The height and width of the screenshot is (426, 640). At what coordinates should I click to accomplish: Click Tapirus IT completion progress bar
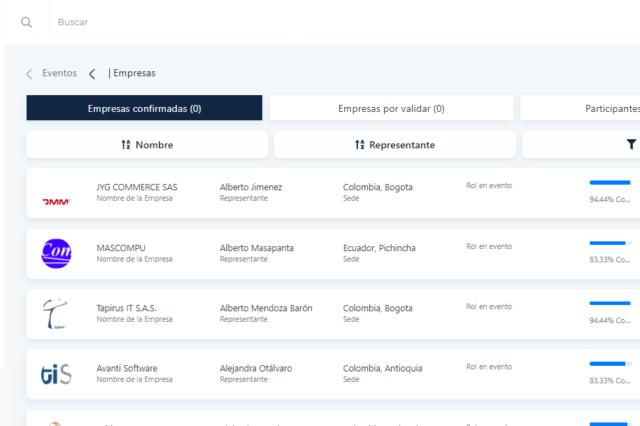point(610,303)
